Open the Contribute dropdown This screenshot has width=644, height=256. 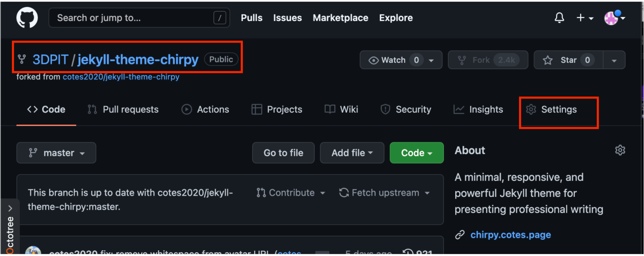click(x=291, y=193)
